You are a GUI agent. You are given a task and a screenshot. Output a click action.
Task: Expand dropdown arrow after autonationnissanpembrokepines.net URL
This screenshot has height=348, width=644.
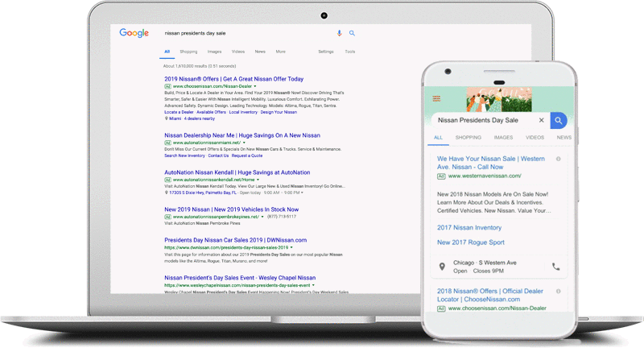point(262,217)
